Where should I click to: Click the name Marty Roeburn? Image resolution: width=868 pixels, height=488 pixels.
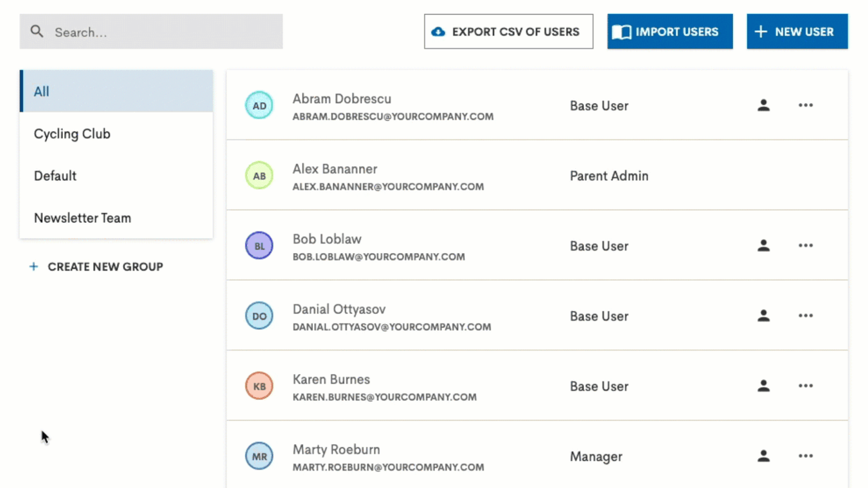[x=336, y=449]
